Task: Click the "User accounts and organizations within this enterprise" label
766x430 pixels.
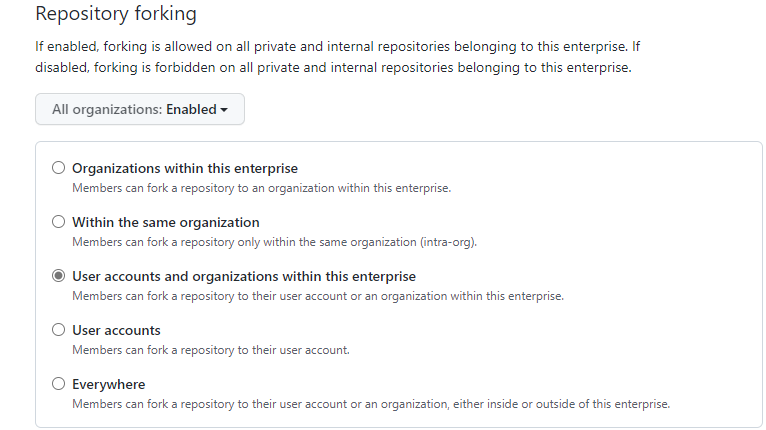Action: (243, 276)
